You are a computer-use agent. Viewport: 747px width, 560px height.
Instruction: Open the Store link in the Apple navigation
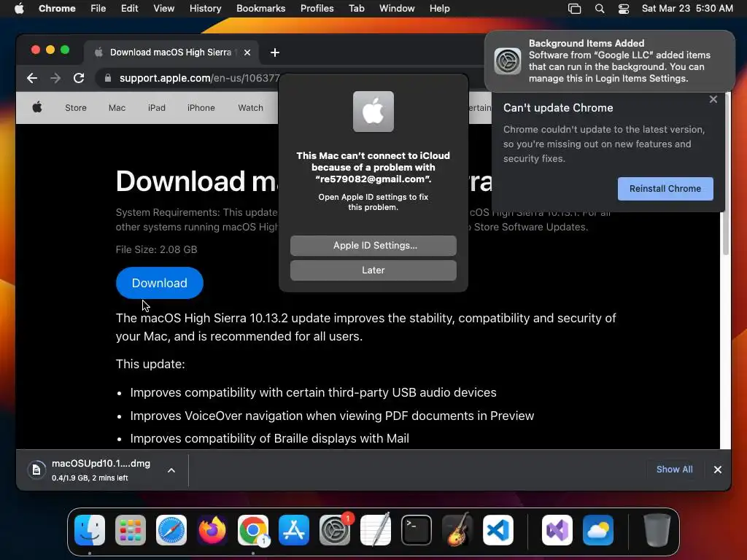[x=76, y=108]
